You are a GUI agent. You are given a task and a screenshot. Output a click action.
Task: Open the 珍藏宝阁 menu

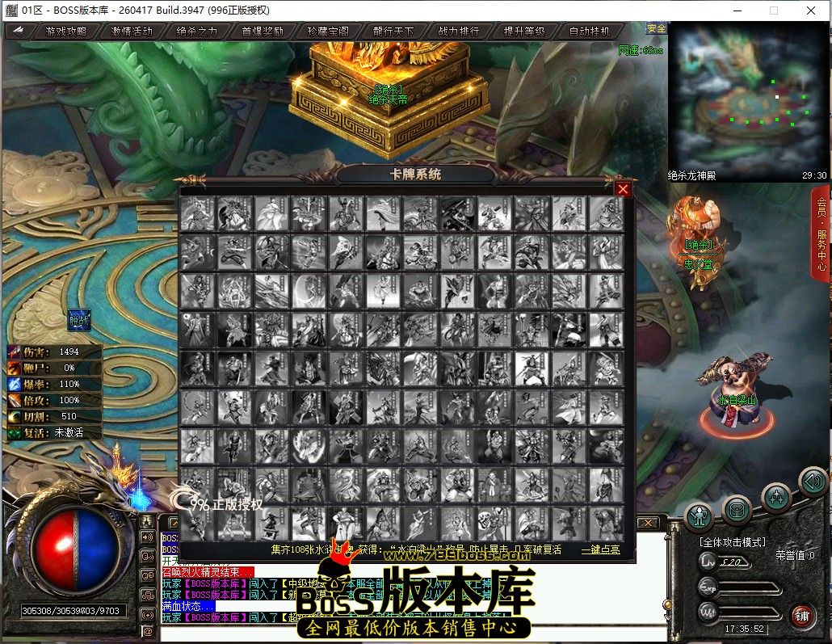[327, 32]
